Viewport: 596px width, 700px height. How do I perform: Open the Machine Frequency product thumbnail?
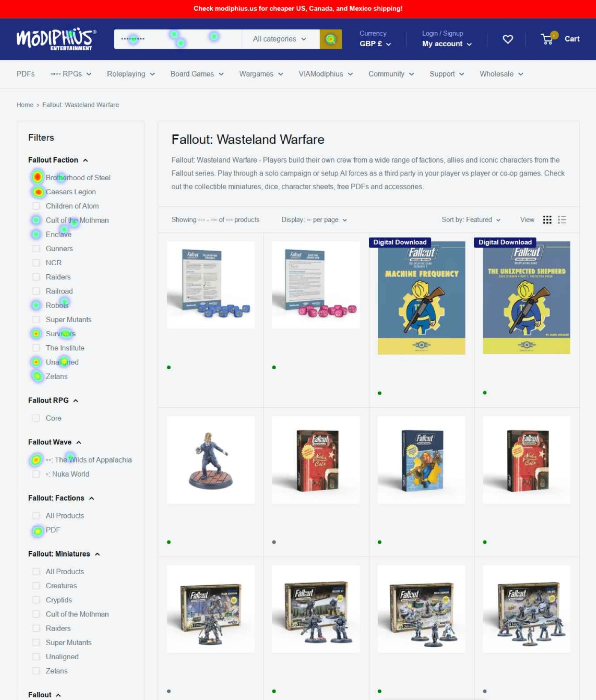(x=421, y=298)
